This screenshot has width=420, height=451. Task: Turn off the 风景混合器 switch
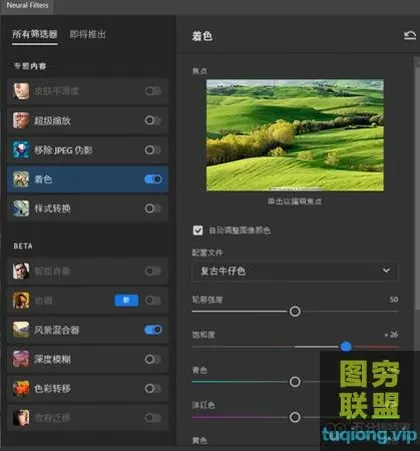pyautogui.click(x=153, y=330)
